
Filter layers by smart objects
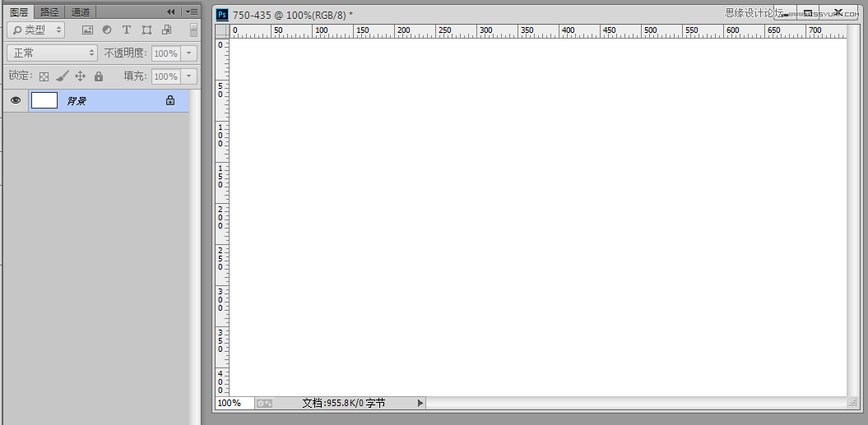coord(167,30)
